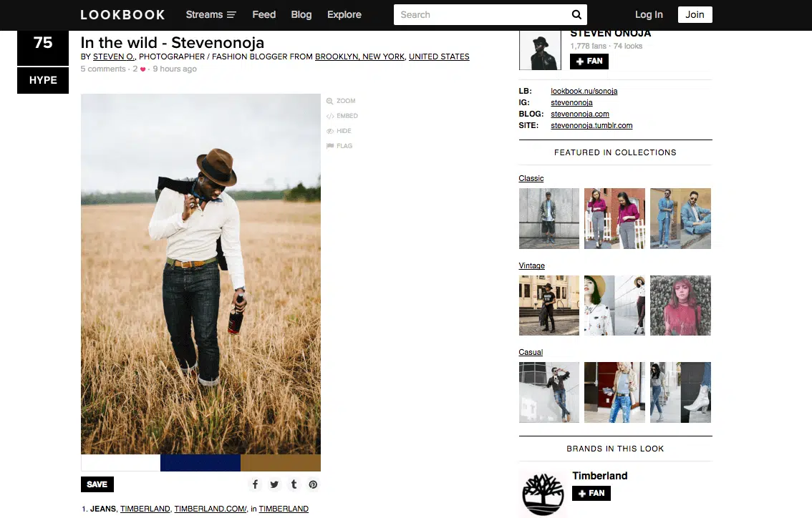Hype this look
812x518 pixels.
tap(43, 80)
